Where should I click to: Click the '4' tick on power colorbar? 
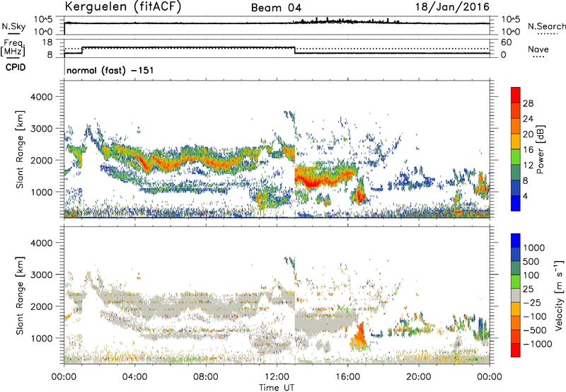pyautogui.click(x=526, y=196)
